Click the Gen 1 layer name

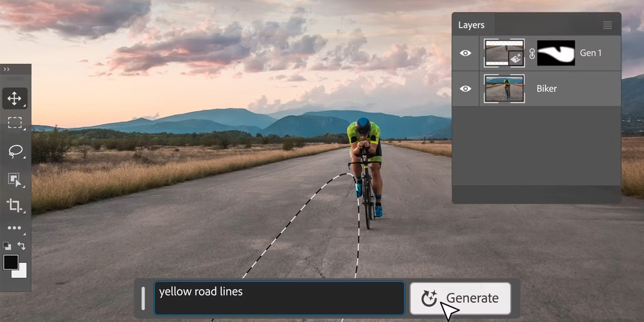(x=590, y=53)
